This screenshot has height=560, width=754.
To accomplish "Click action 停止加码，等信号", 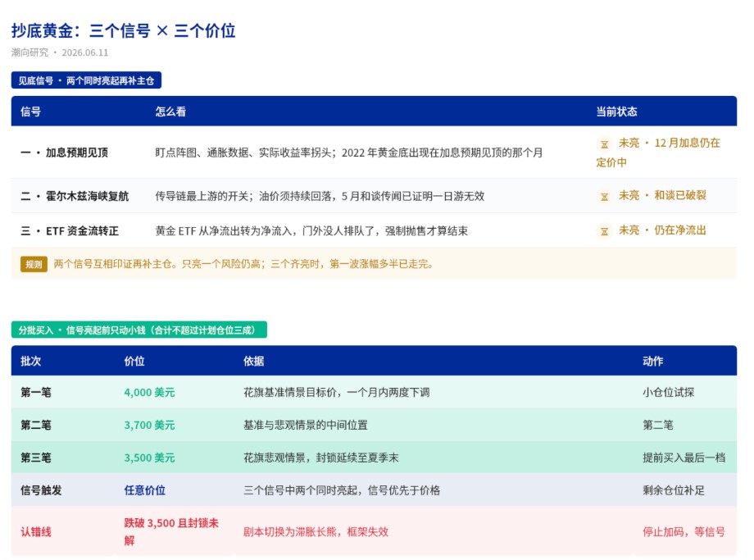I will point(684,531).
